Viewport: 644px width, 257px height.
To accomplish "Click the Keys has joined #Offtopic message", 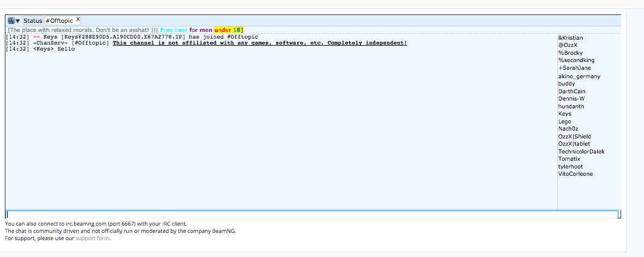I will click(132, 37).
